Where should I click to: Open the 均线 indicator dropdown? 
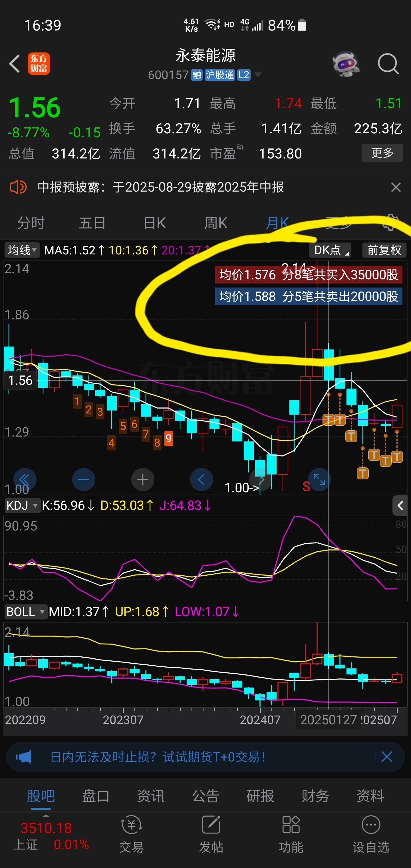click(x=22, y=250)
